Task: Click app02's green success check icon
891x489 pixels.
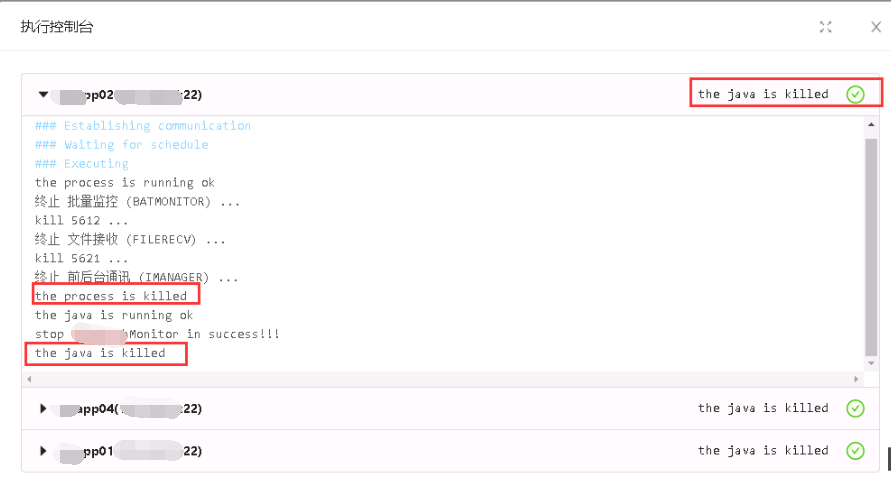Action: [x=855, y=94]
